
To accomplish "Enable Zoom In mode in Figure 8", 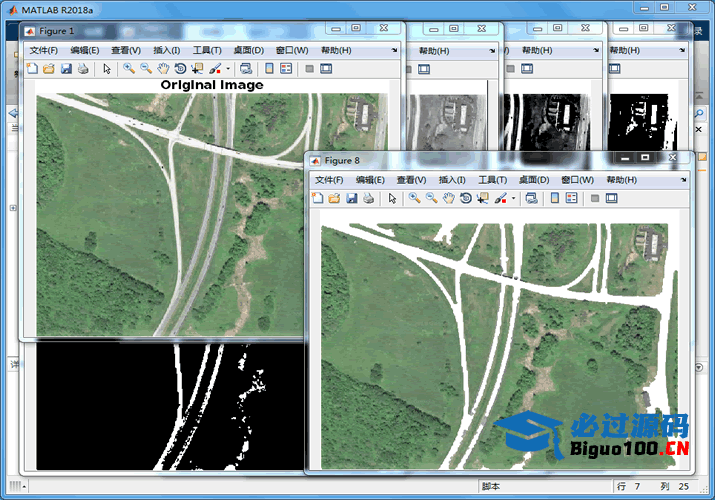I will pos(414,198).
